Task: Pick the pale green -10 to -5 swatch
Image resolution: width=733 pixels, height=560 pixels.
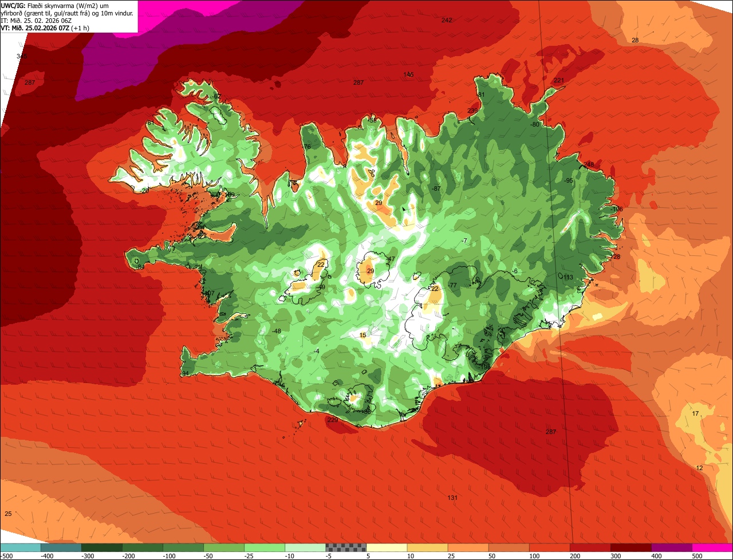Action: click(305, 547)
